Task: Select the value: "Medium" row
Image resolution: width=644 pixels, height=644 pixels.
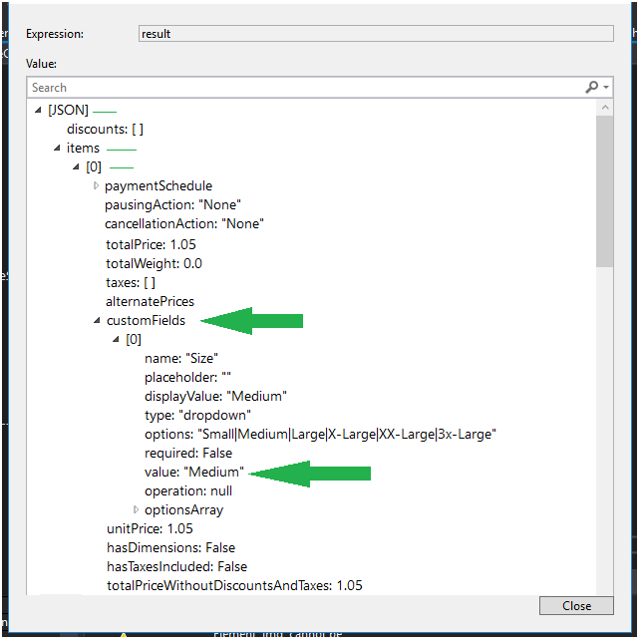Action: [194, 472]
